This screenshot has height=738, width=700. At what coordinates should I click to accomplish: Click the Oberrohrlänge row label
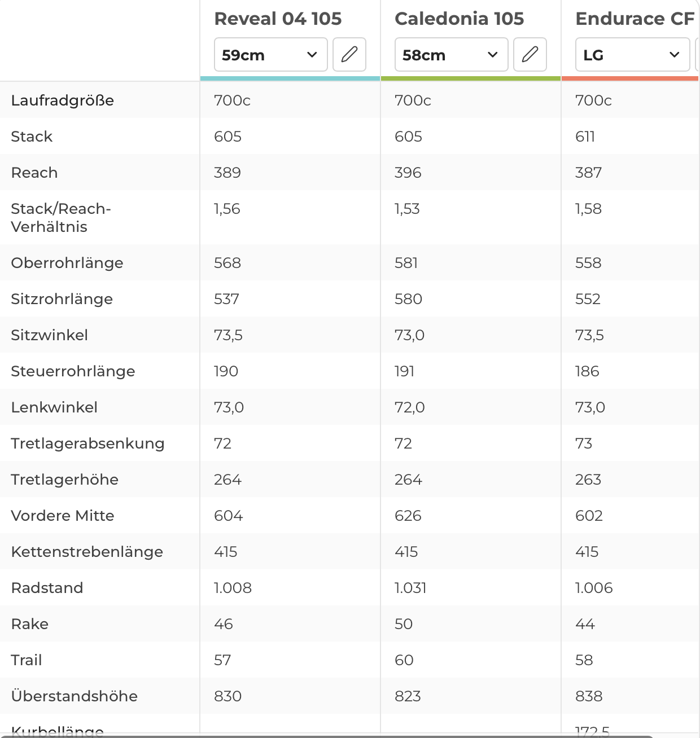(x=67, y=263)
